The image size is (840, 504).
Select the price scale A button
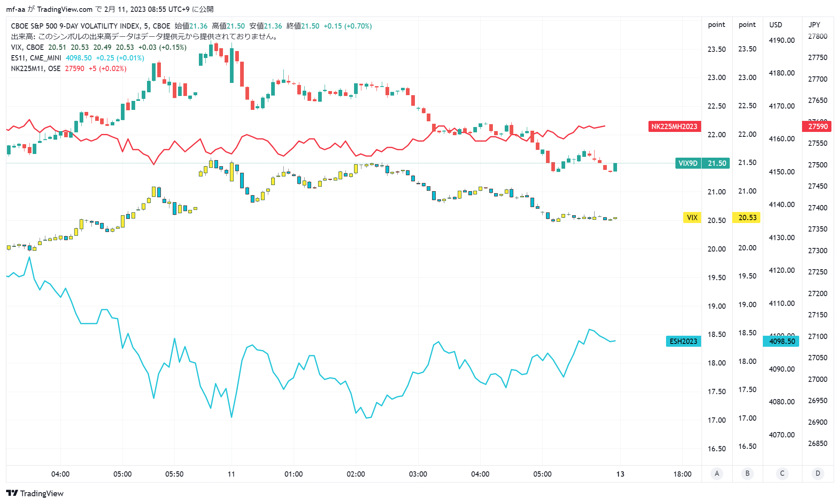717,473
